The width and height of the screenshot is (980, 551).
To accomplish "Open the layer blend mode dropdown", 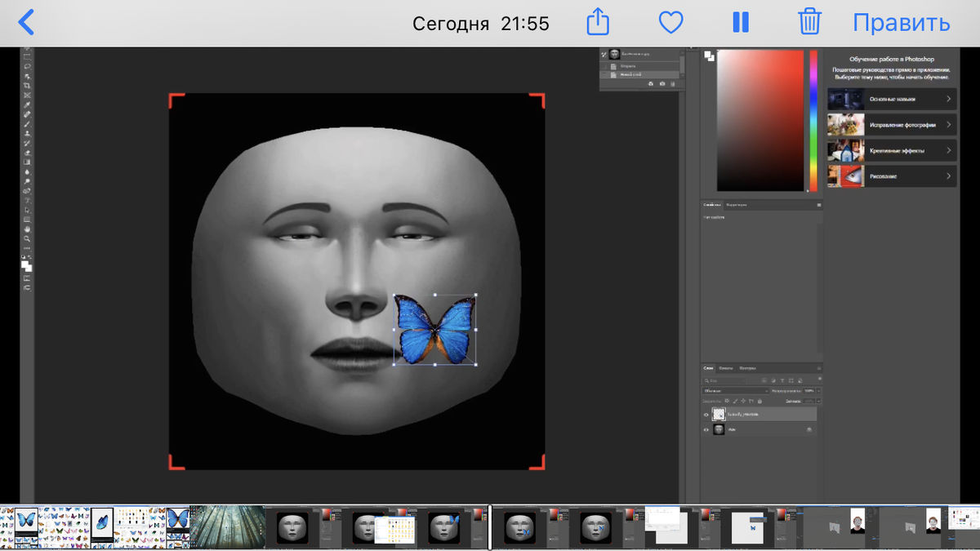I will (735, 391).
